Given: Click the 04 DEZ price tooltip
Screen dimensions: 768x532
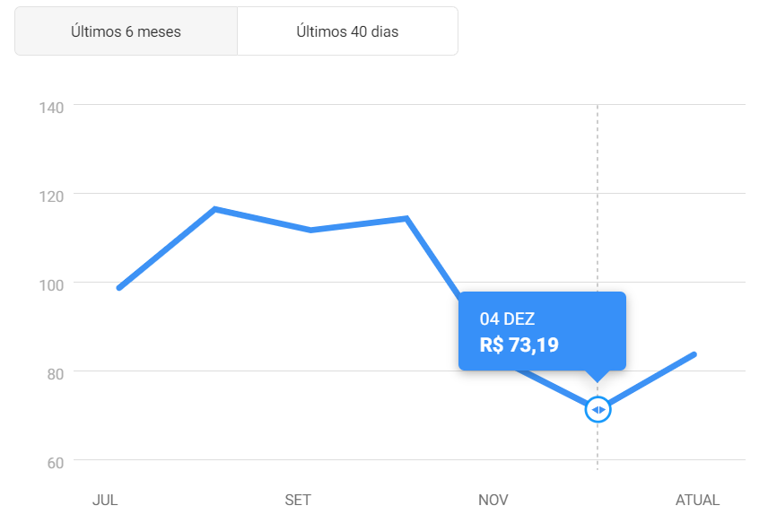Looking at the screenshot, I should point(542,331).
